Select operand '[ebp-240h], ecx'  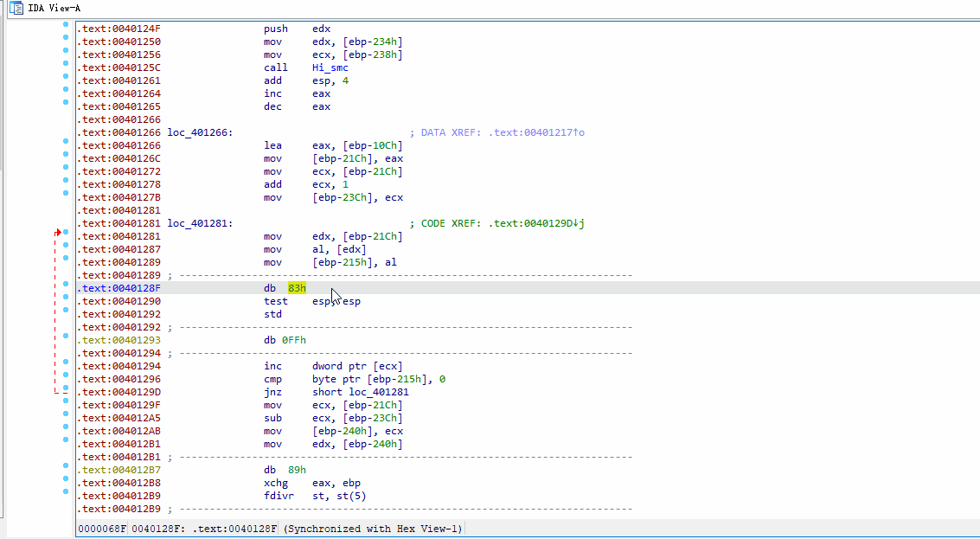357,432
